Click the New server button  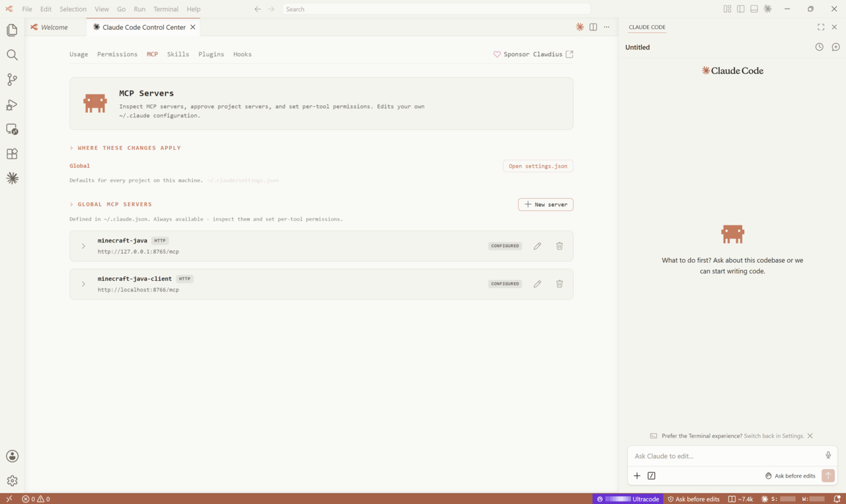pos(545,205)
